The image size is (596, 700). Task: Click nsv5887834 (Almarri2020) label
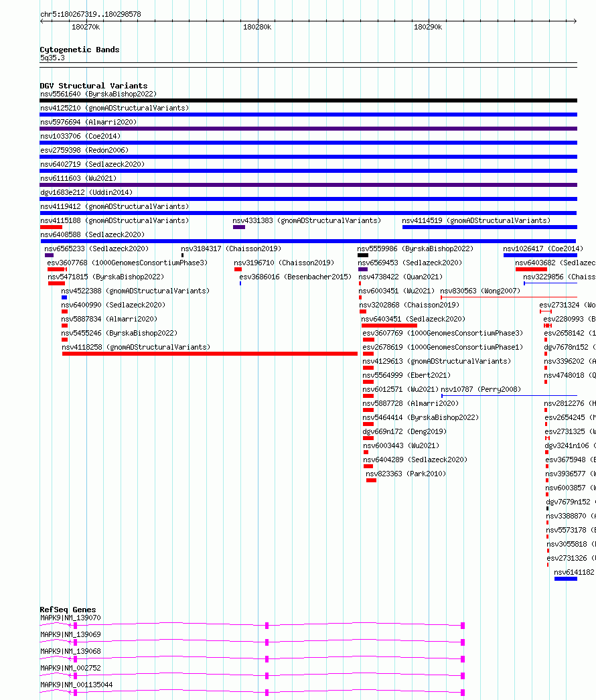(x=109, y=320)
